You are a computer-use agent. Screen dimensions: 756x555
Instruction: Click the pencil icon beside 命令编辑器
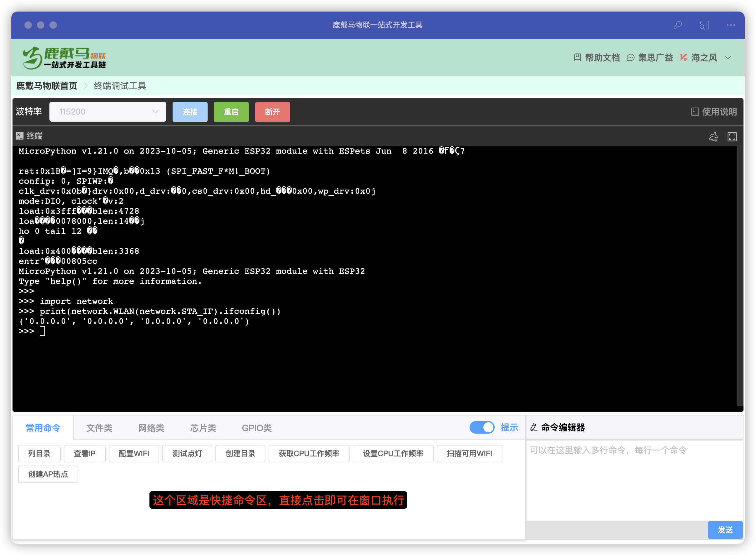(533, 427)
